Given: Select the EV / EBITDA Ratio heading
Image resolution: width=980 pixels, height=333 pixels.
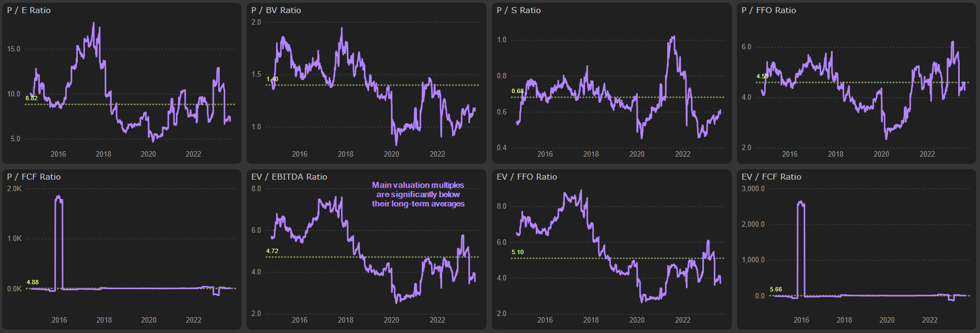Looking at the screenshot, I should 289,177.
